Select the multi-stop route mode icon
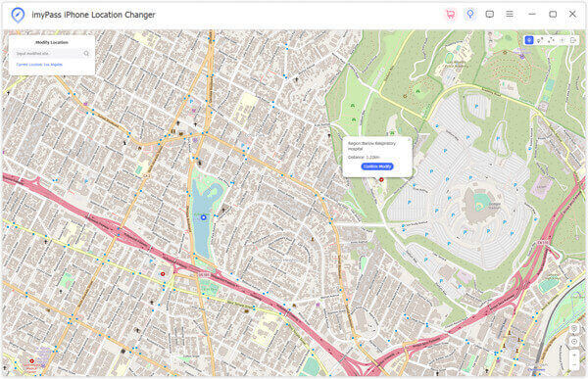Viewport: 588px width, 379px height. point(551,40)
